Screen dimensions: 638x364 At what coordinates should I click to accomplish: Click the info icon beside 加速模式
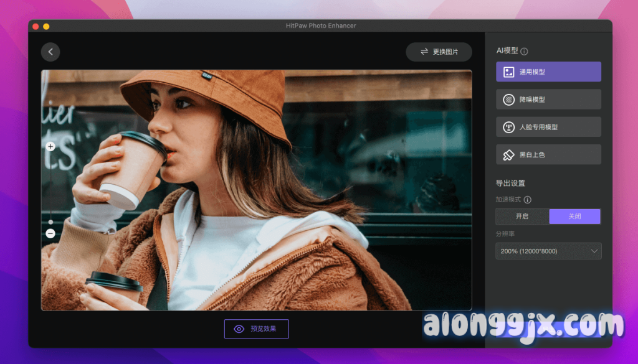[528, 200]
